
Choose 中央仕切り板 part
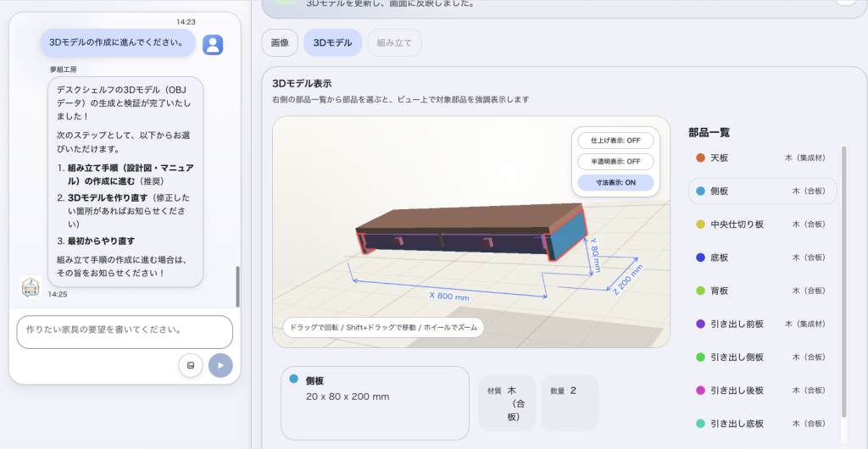coord(762,224)
